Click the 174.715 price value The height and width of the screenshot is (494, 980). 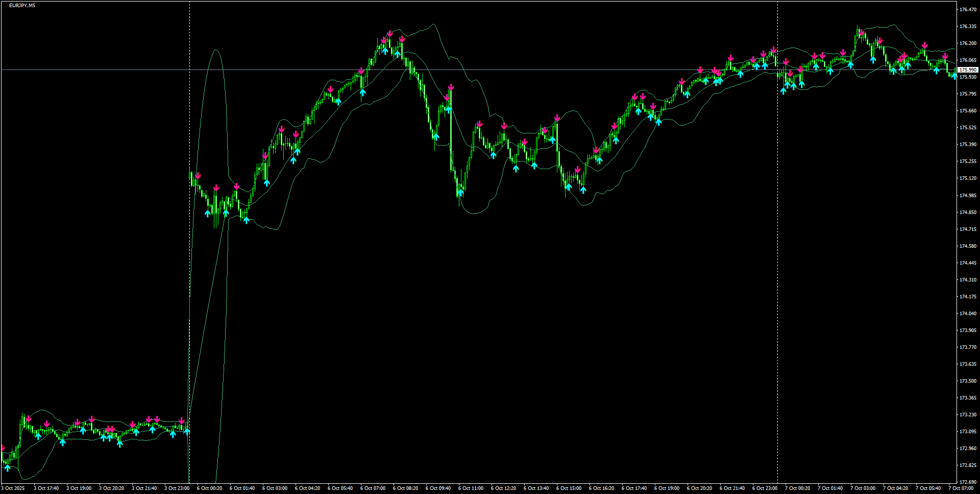968,229
